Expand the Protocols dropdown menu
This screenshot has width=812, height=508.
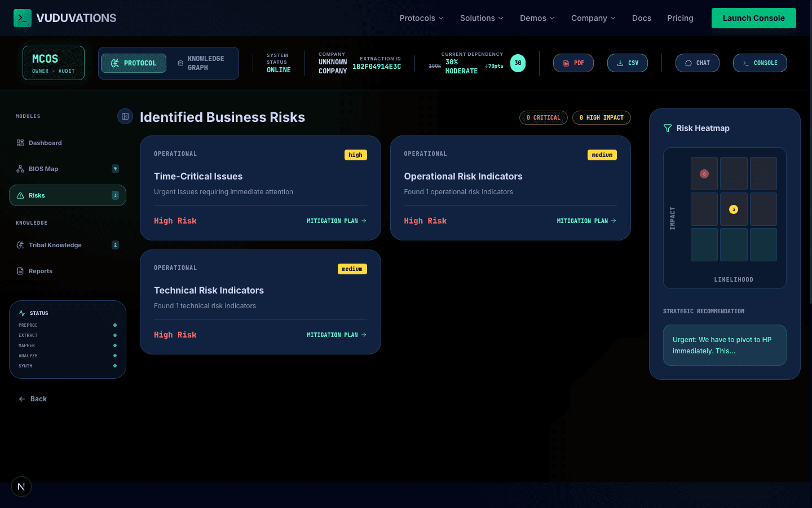click(422, 18)
